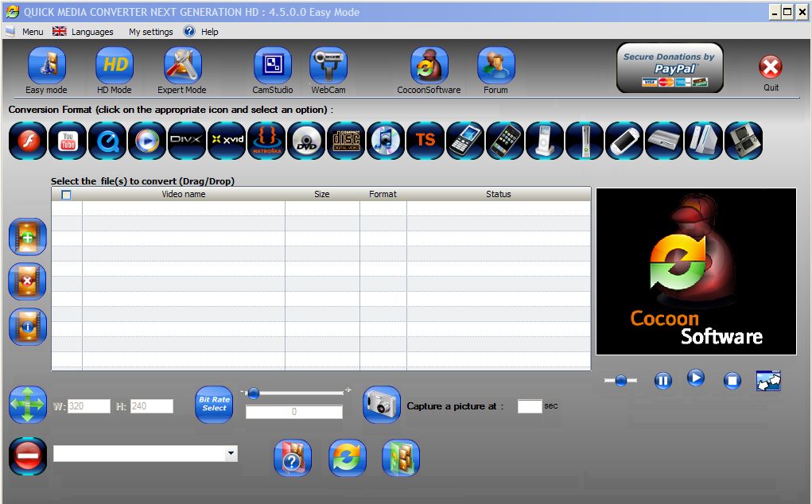812x504 pixels.
Task: Select the Flash conversion format
Action: tap(28, 141)
